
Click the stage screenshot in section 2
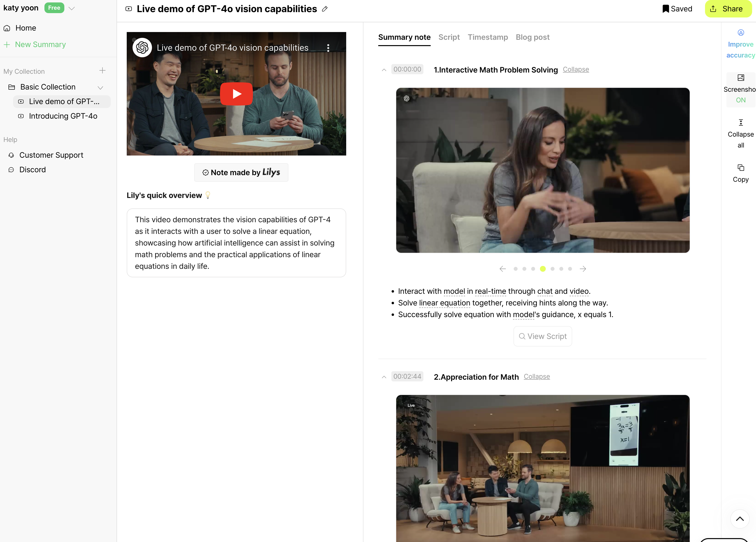(x=543, y=469)
